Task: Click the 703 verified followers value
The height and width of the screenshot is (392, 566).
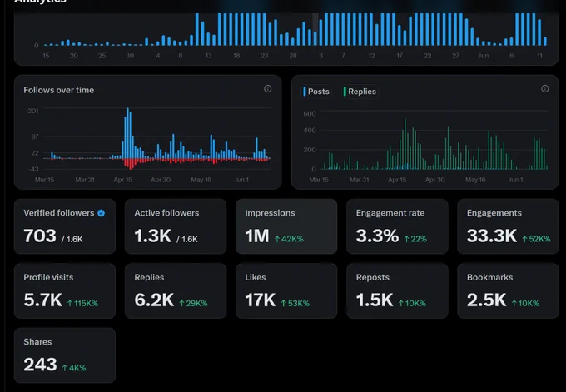Action: click(40, 236)
